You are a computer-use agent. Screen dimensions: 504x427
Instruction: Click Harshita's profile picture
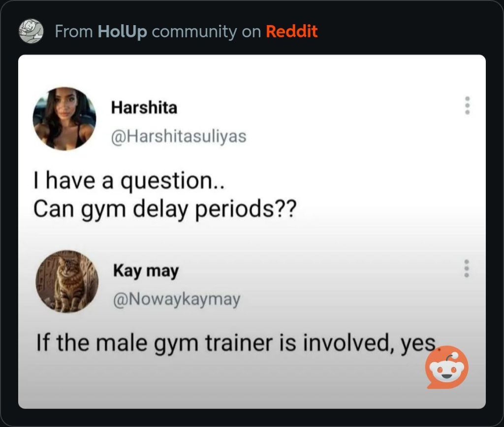coord(64,119)
